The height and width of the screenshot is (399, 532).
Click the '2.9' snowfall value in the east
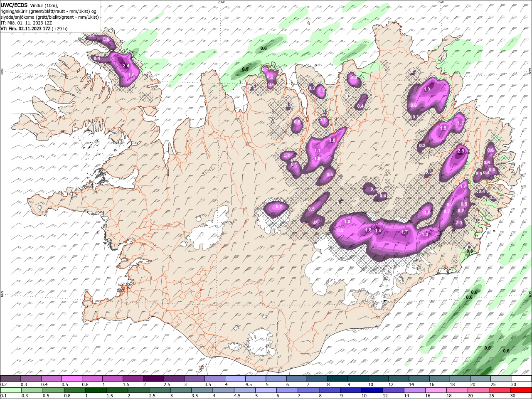(x=461, y=151)
